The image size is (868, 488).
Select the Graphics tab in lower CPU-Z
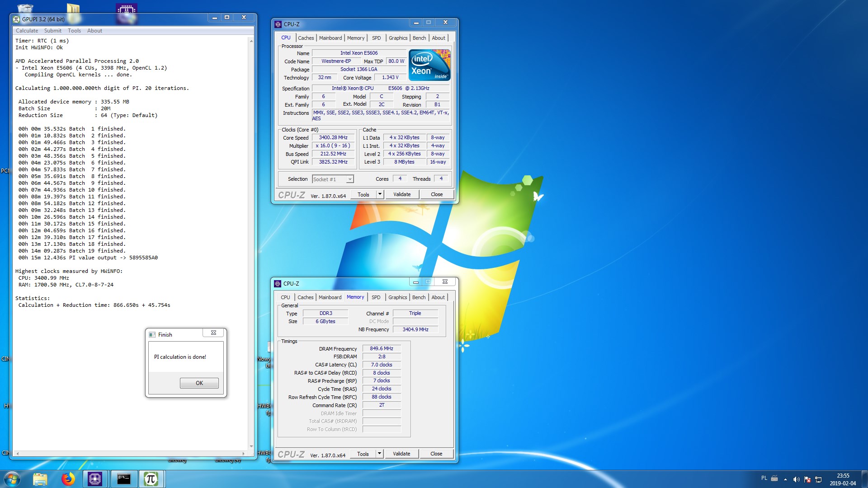coord(398,297)
